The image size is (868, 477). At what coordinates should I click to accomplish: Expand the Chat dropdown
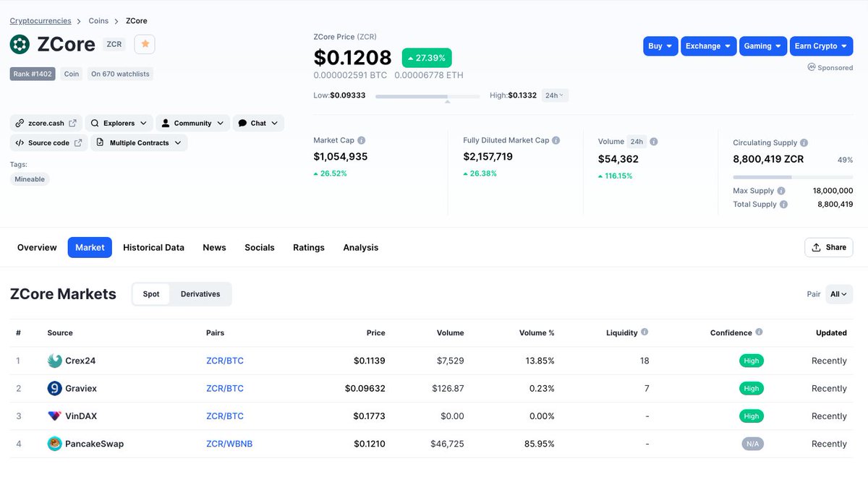[258, 123]
